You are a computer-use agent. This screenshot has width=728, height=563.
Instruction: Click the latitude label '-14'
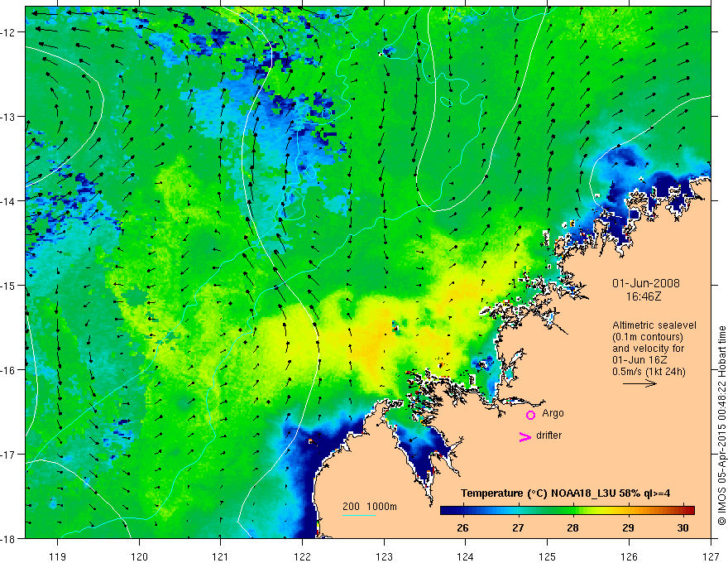(8, 201)
